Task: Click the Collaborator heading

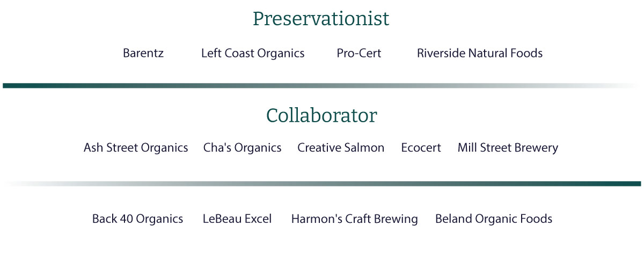Action: (x=321, y=115)
